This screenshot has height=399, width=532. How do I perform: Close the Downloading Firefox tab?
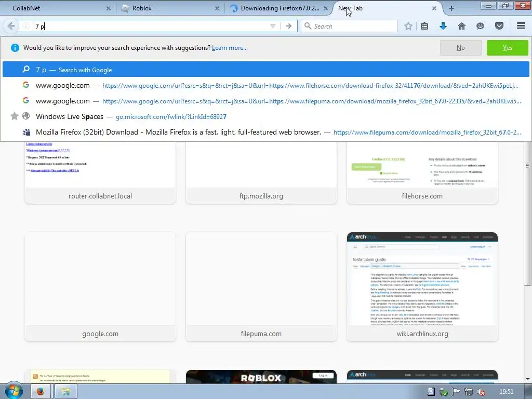pyautogui.click(x=326, y=8)
